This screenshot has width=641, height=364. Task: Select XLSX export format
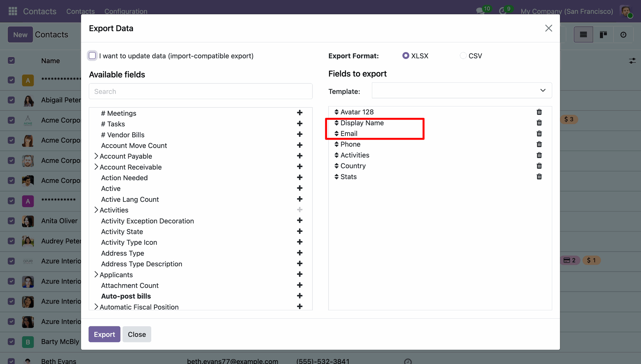coord(406,56)
